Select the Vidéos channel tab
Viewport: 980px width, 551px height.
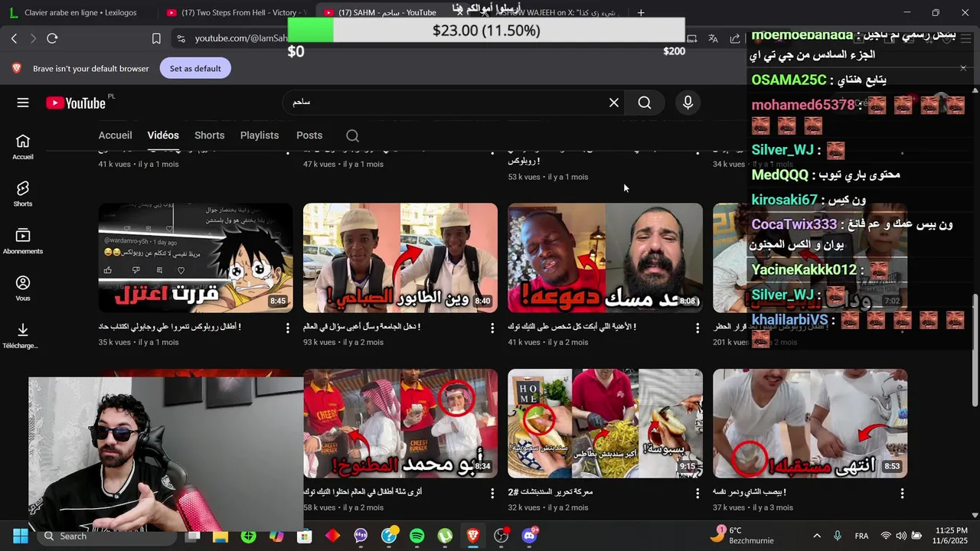[x=163, y=135]
